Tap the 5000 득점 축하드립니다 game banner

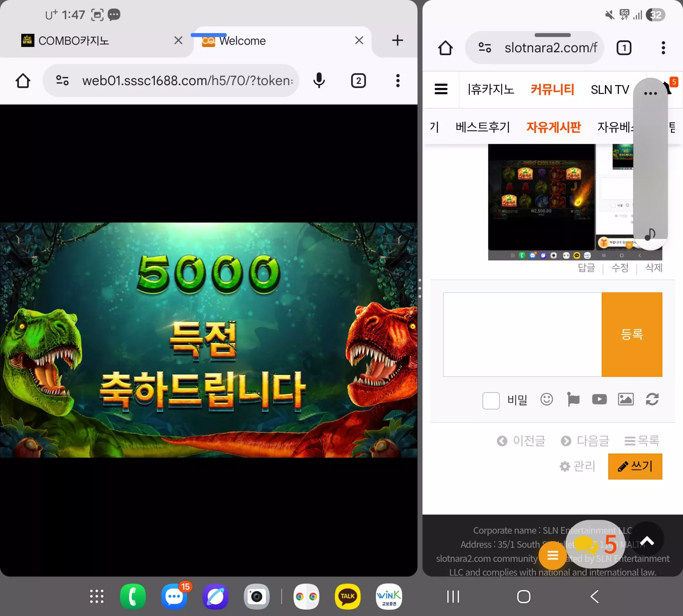pos(208,340)
